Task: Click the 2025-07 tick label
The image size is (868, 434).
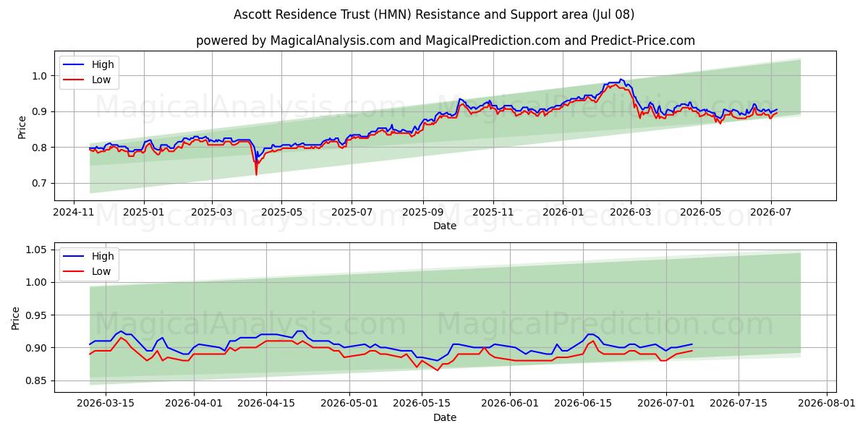Action: pyautogui.click(x=352, y=212)
